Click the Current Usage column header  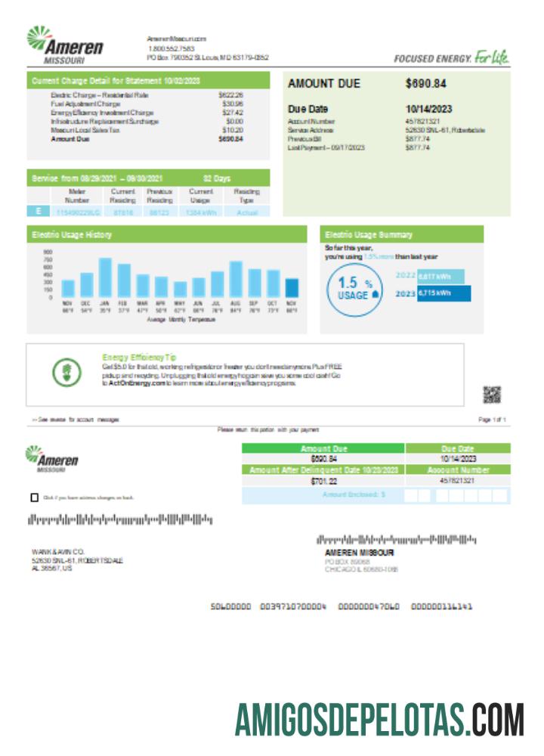coord(200,196)
